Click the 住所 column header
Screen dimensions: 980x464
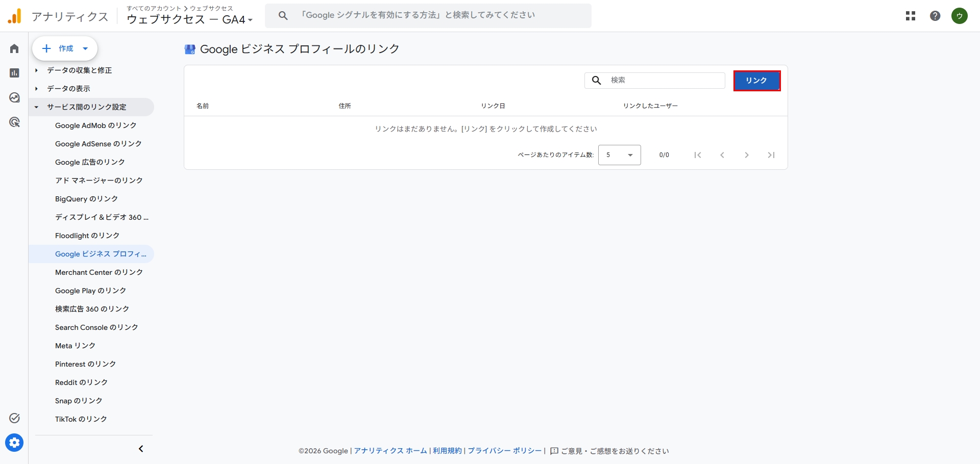click(345, 106)
